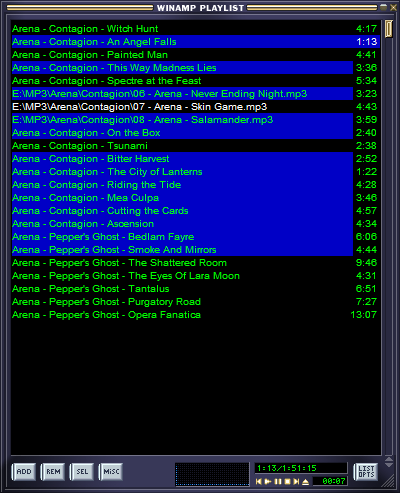Image resolution: width=400 pixels, height=493 pixels.
Task: Select track 'Tsunami'
Action: pos(195,146)
